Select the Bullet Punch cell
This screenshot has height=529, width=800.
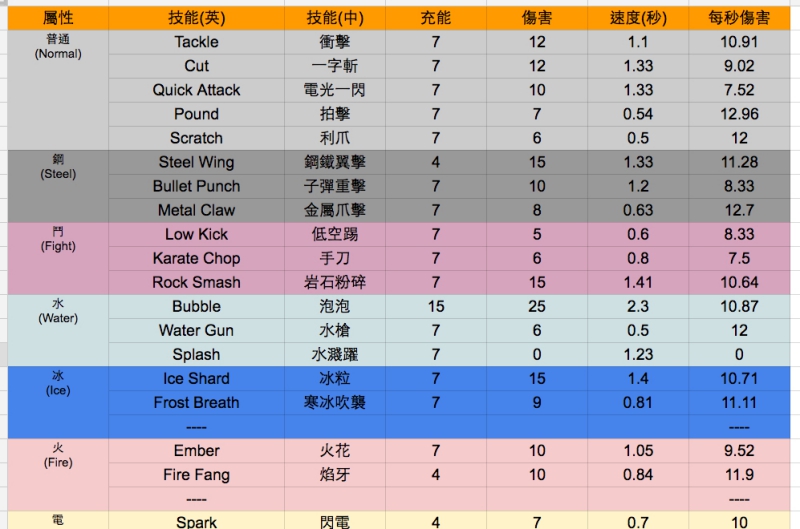tap(196, 186)
